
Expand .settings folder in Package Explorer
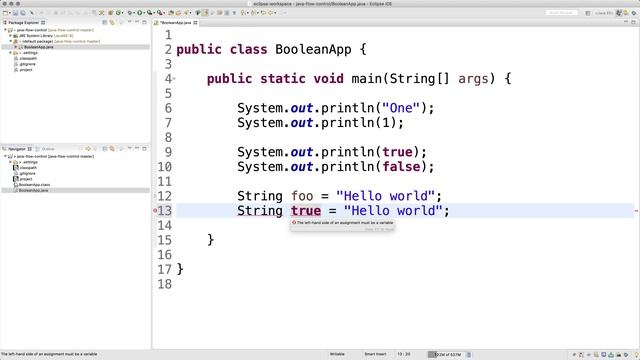click(11, 53)
